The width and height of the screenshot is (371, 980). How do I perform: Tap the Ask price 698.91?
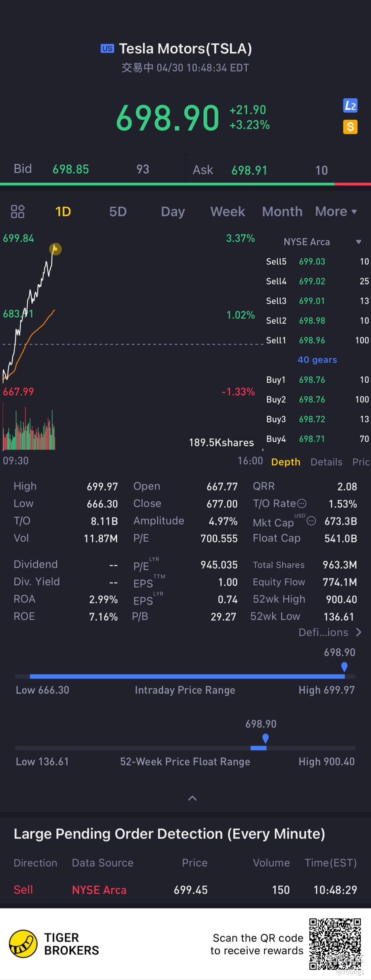pos(250,170)
